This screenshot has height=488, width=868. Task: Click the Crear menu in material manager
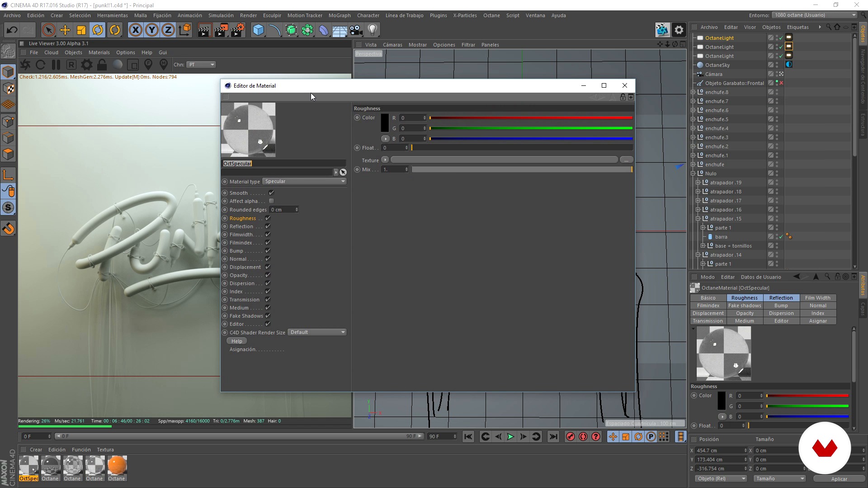(x=36, y=450)
